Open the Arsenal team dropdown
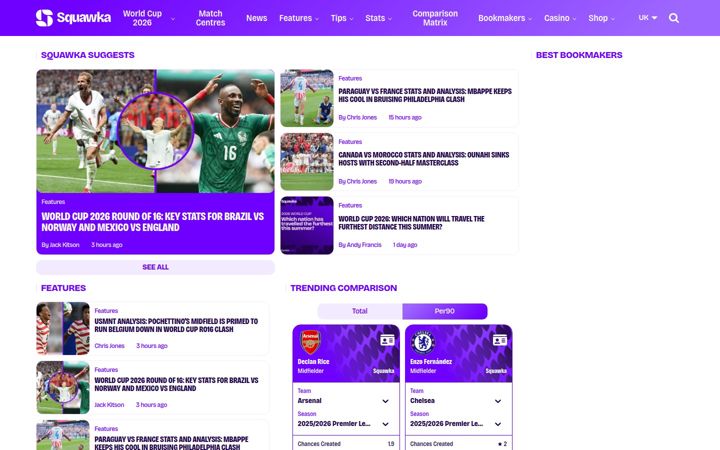Viewport: 720px width, 450px height. (344, 400)
